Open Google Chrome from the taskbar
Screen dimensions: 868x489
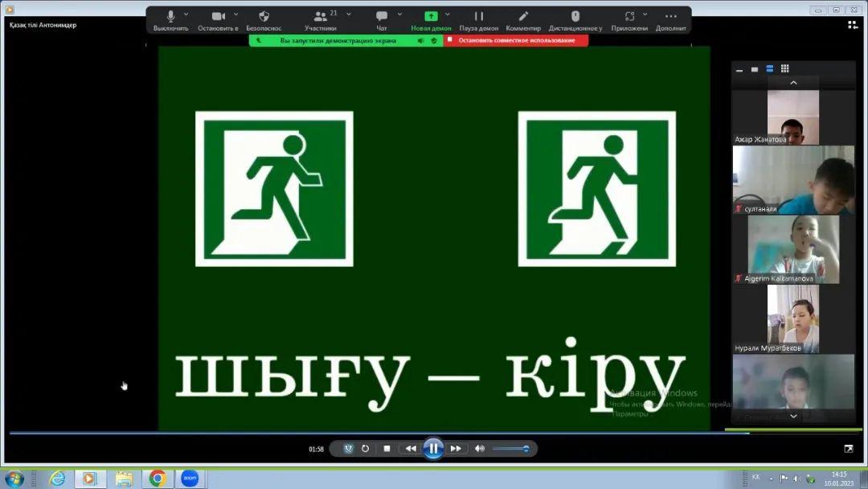157,479
